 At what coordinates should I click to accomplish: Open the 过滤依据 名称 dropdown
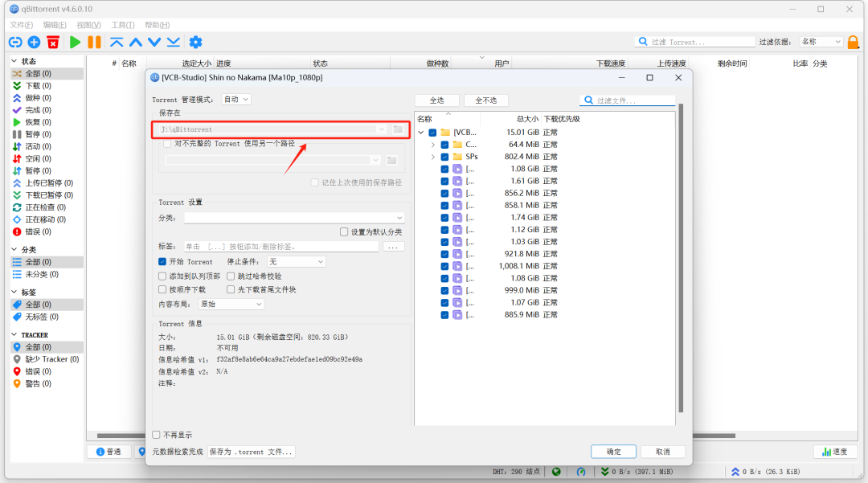pyautogui.click(x=821, y=42)
